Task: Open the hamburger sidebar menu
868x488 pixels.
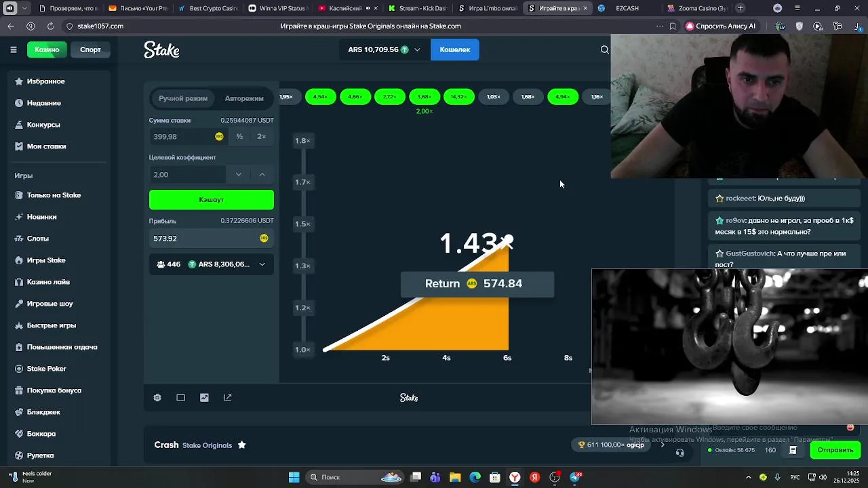Action: 13,49
